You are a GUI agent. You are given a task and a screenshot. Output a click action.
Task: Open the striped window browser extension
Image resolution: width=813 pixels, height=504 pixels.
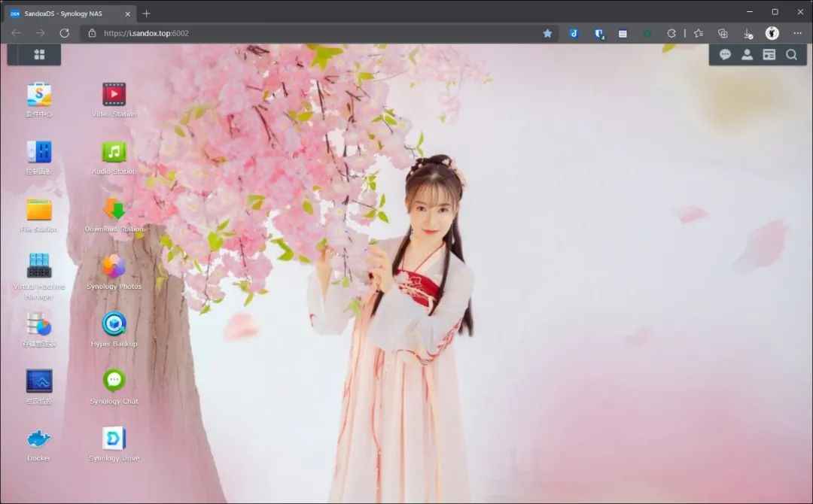(623, 34)
